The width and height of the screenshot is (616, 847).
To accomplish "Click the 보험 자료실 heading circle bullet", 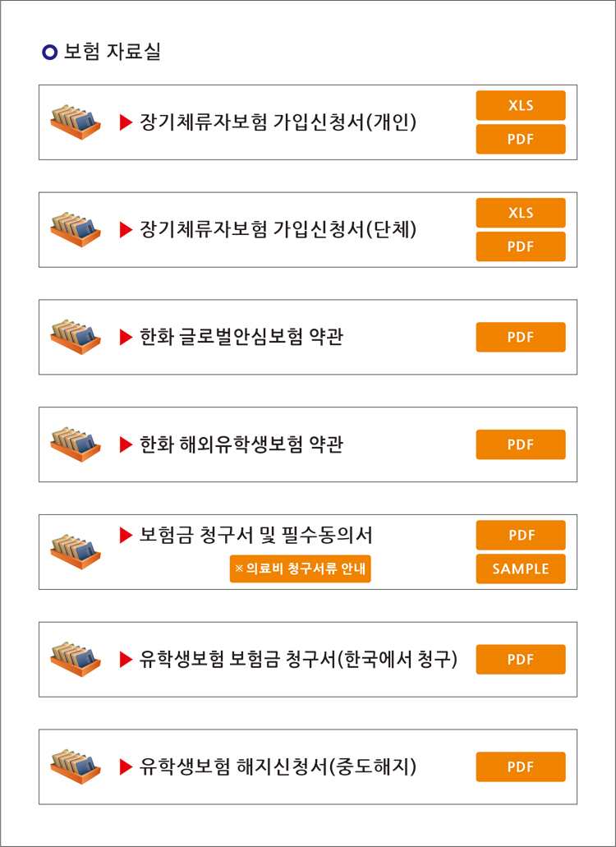I will point(49,53).
